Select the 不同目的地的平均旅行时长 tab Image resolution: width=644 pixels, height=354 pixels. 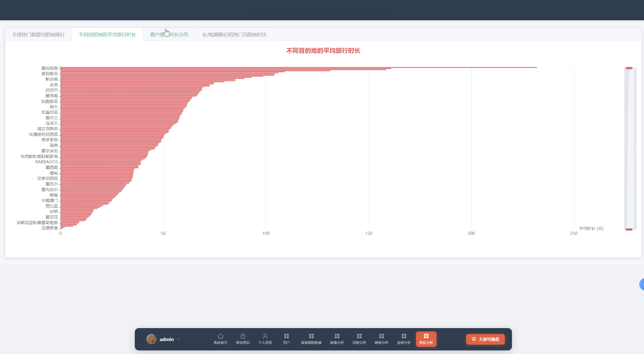[107, 35]
